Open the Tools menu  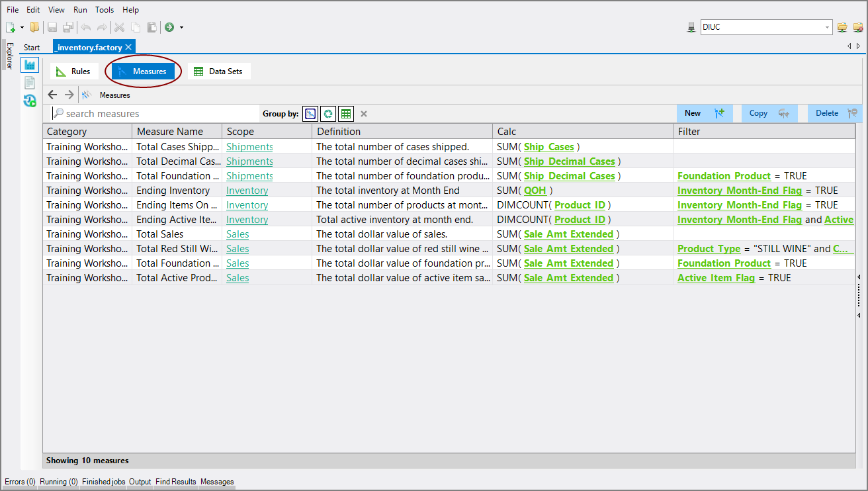pyautogui.click(x=104, y=9)
